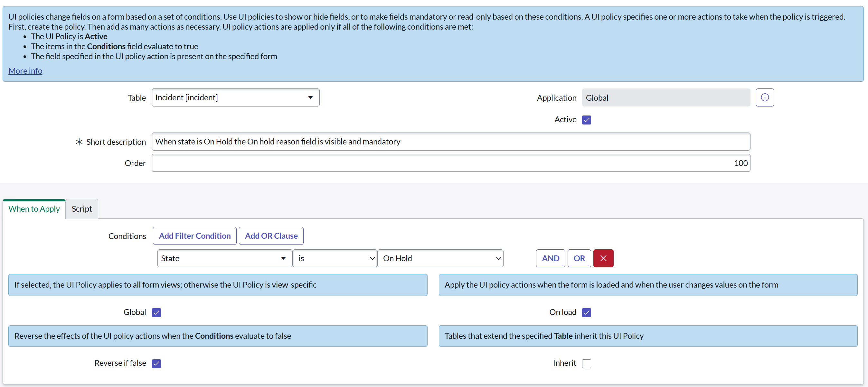Screen dimensions: 868x387
Task: Click the Short description input field
Action: (x=450, y=142)
